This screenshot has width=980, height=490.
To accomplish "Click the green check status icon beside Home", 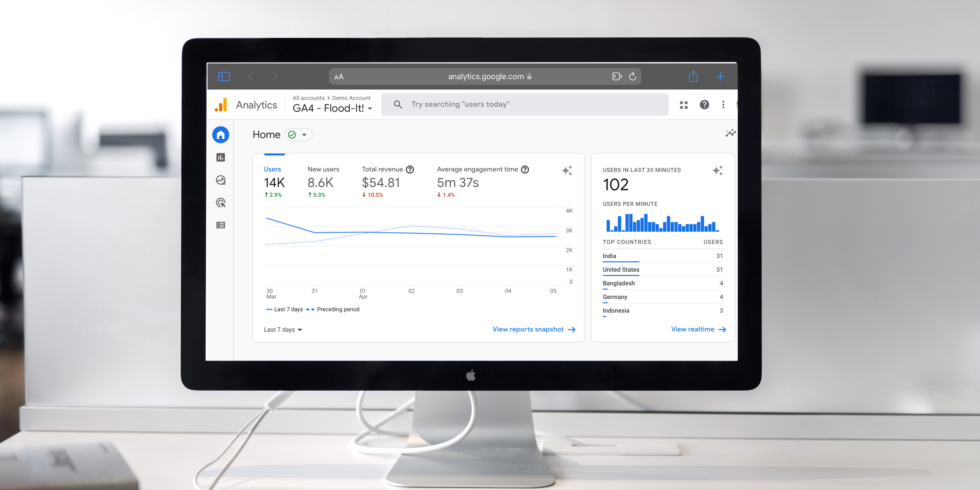I will [292, 135].
